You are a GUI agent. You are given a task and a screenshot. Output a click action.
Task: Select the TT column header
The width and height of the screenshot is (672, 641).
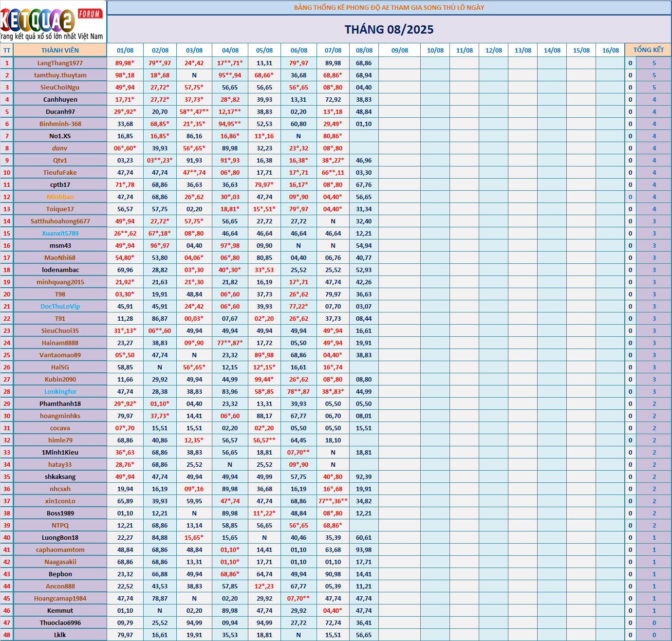pos(7,50)
